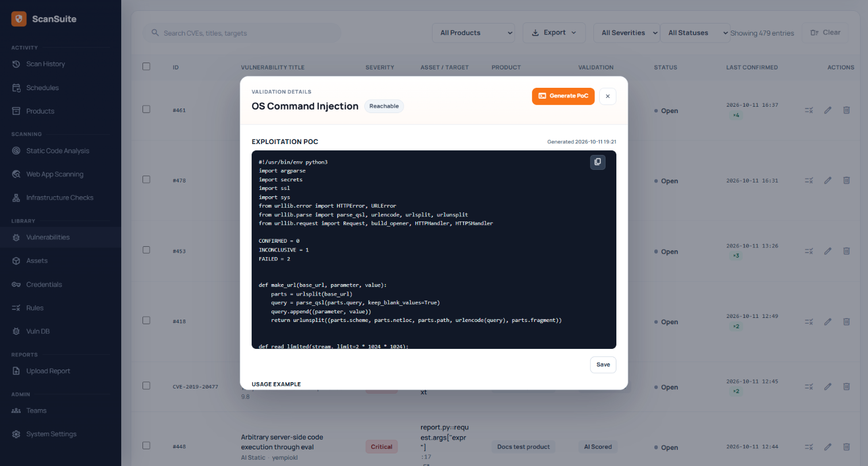
Task: Click the ScanSuite shield logo
Action: pos(19,19)
